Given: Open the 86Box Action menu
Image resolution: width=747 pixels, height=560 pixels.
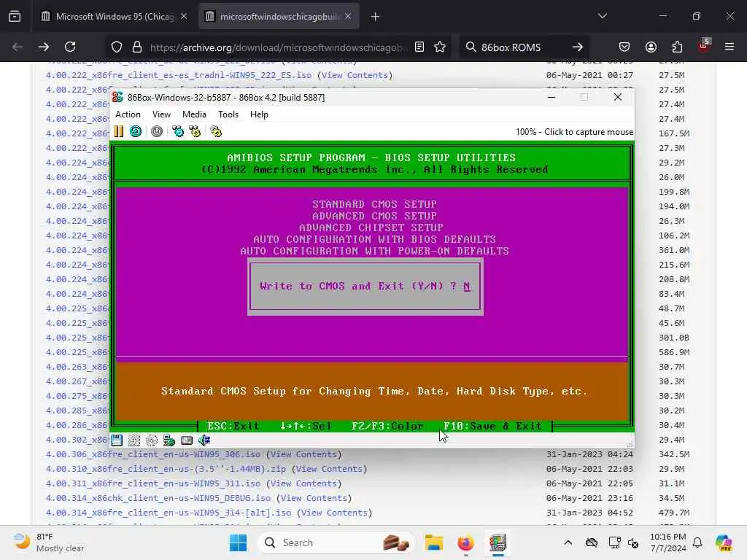Looking at the screenshot, I should click(x=128, y=114).
